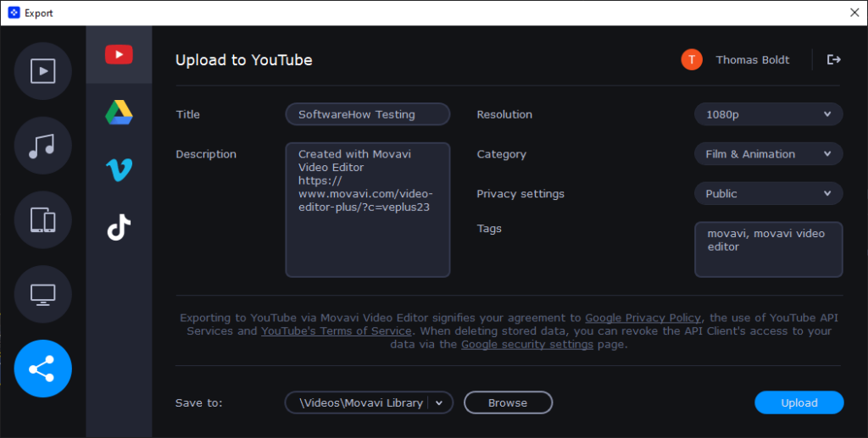
Task: Select the share online category
Action: pyautogui.click(x=42, y=369)
